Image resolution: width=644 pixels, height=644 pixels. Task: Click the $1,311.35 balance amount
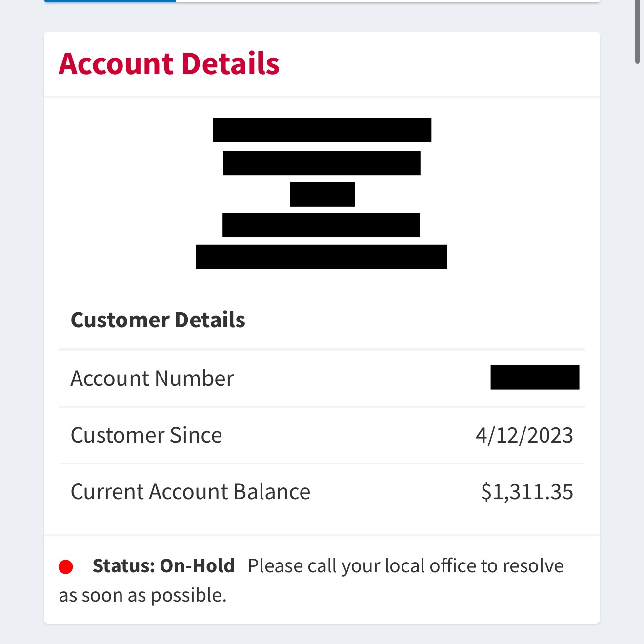pos(527,492)
